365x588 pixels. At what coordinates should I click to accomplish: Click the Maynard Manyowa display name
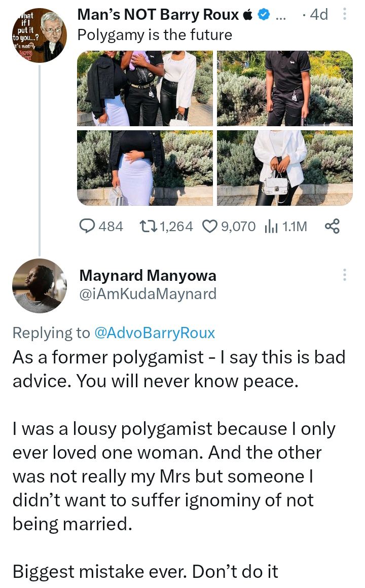(x=148, y=276)
